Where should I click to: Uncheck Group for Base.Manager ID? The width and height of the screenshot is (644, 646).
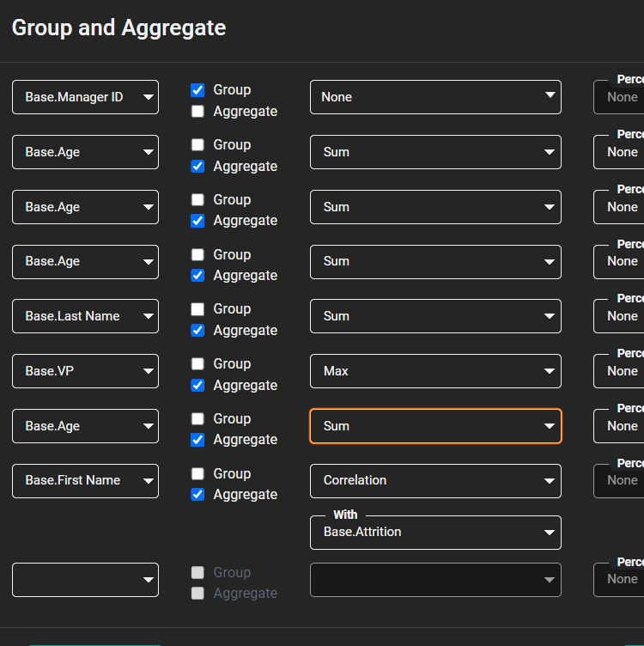point(197,90)
